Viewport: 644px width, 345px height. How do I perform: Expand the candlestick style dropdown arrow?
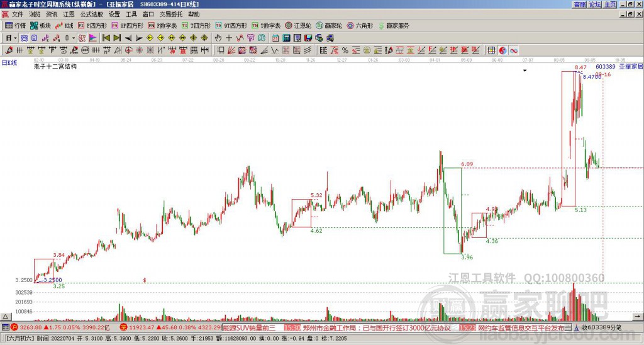[x=74, y=38]
